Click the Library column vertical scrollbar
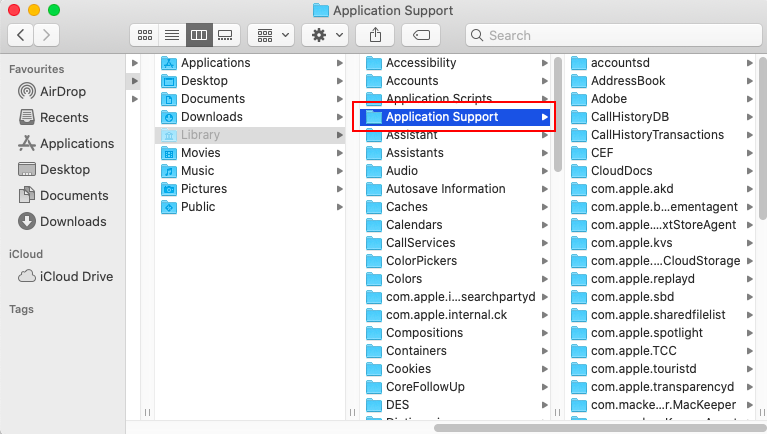767x434 pixels. [x=558, y=114]
